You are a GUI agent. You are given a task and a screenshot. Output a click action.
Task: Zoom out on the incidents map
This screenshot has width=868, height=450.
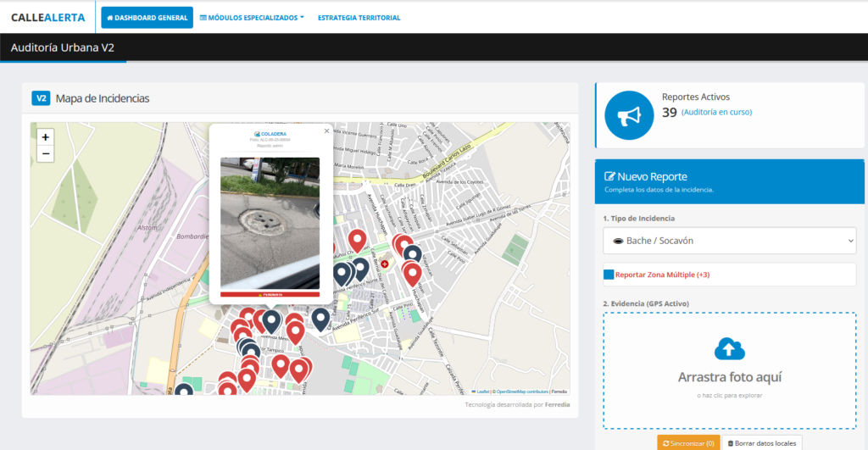46,153
